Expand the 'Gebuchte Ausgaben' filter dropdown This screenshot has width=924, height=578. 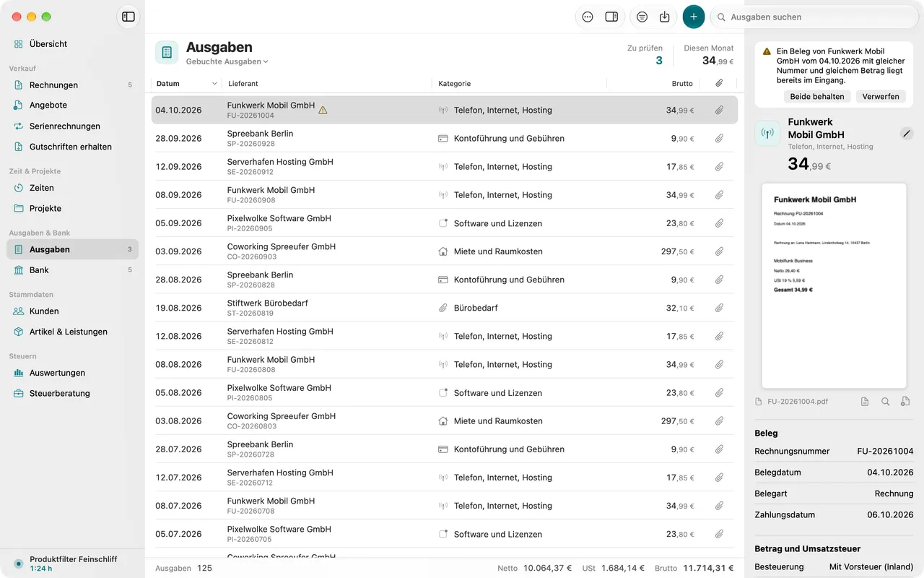(x=227, y=62)
